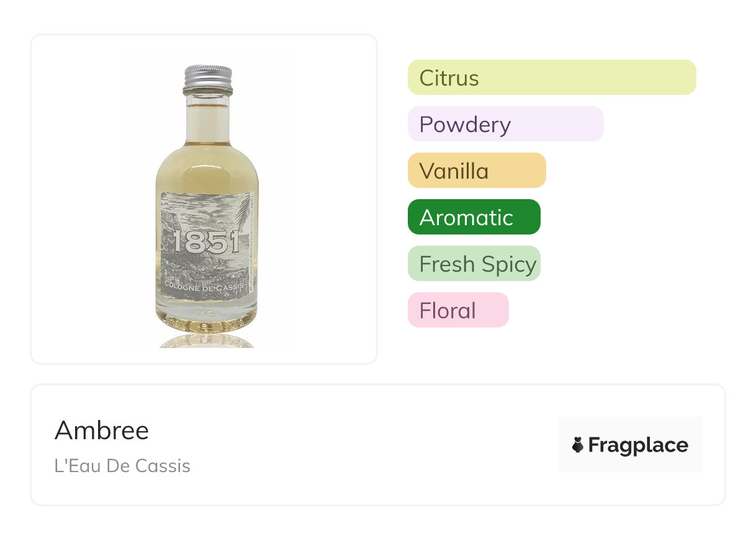The width and height of the screenshot is (756, 536).
Task: Select the Powdery accord bar
Action: coord(505,124)
